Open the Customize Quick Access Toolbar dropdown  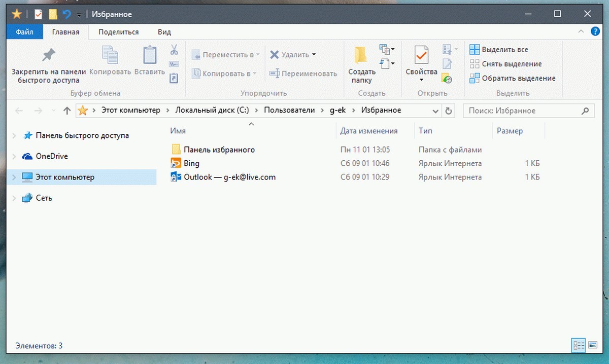tap(79, 14)
